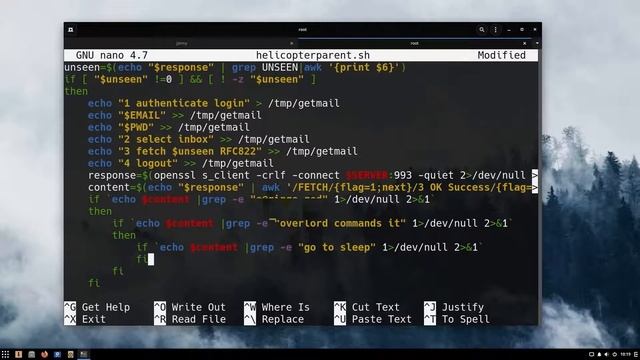
Task: Open the notifications bell in the tray
Action: click(x=599, y=354)
